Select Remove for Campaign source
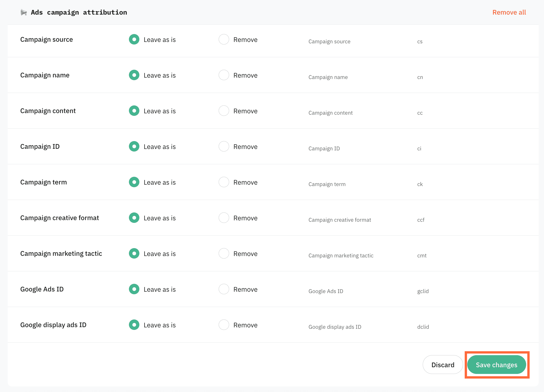 pyautogui.click(x=224, y=40)
